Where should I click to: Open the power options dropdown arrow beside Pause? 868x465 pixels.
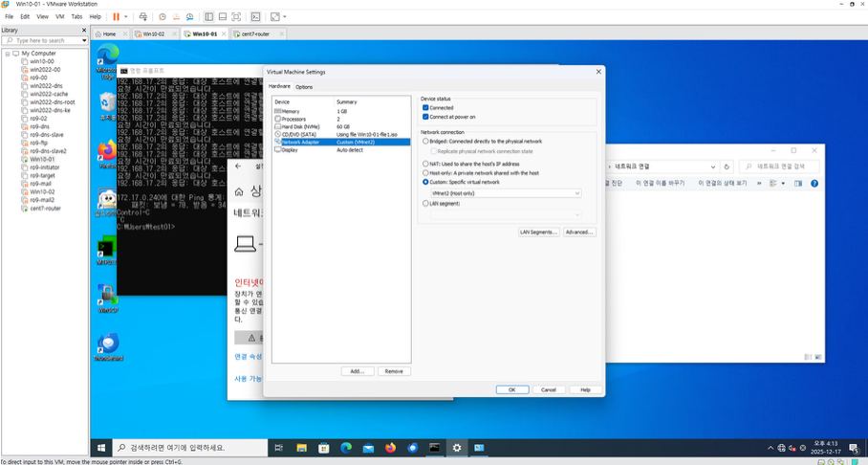125,16
